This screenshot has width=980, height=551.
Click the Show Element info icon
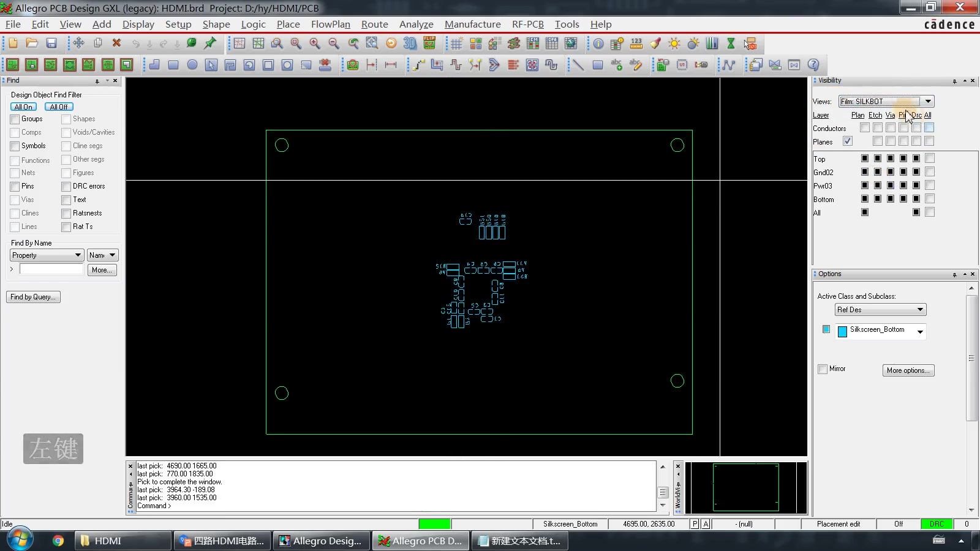pos(598,43)
